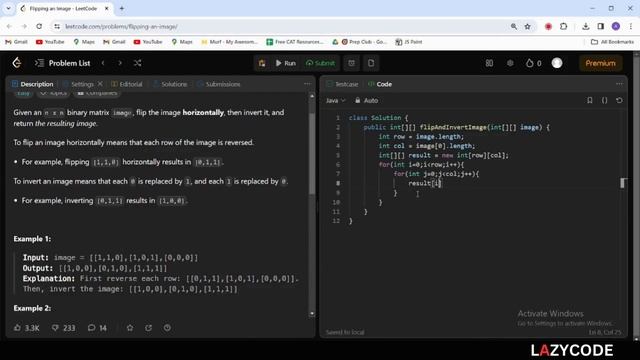
Task: Bookmark this page star icon
Action: (527, 27)
